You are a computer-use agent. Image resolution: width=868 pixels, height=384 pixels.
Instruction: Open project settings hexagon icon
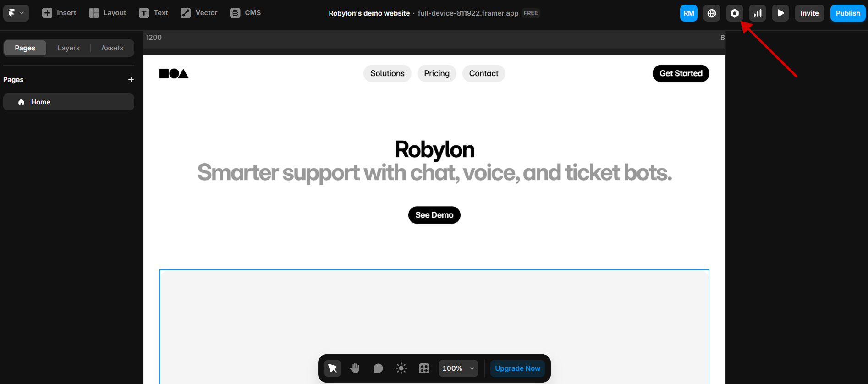[x=734, y=13]
